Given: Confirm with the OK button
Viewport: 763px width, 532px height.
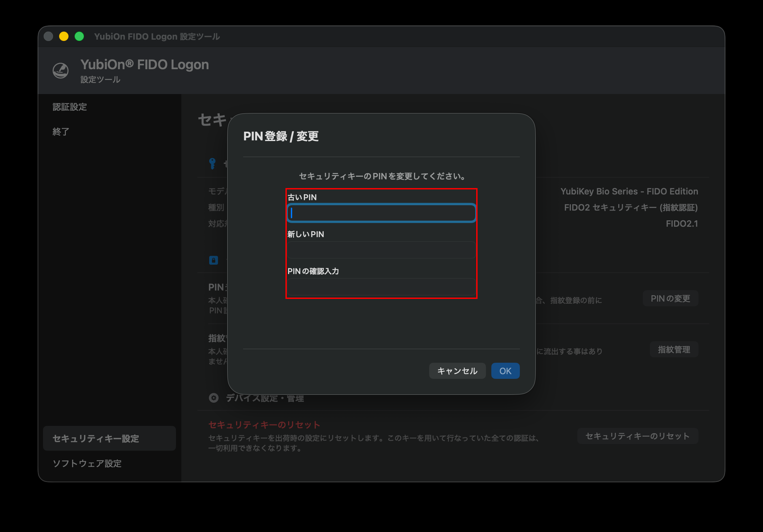Looking at the screenshot, I should [505, 371].
